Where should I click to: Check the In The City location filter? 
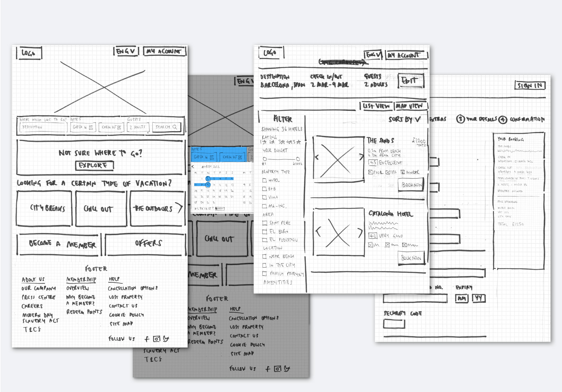pos(265,265)
